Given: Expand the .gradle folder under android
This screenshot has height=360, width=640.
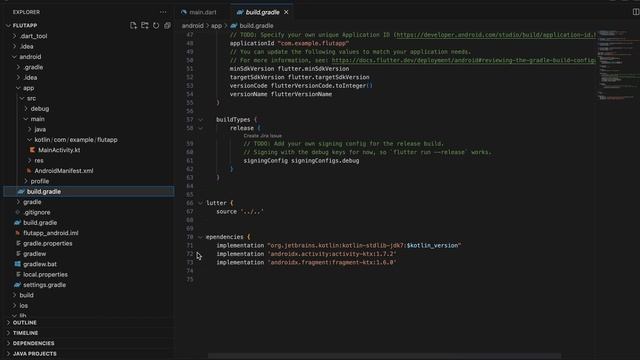Looking at the screenshot, I should pos(33,67).
